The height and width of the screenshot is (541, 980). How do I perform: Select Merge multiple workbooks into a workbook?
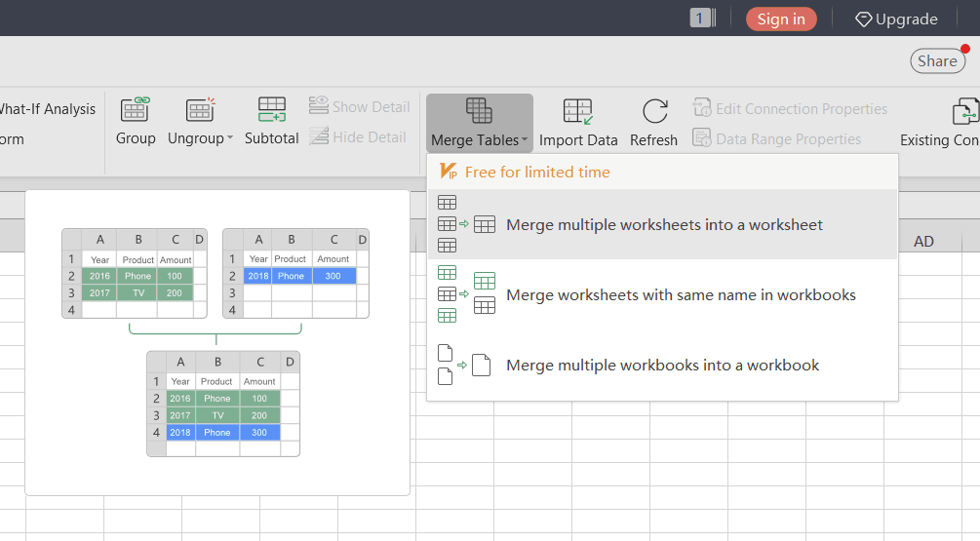pyautogui.click(x=662, y=366)
